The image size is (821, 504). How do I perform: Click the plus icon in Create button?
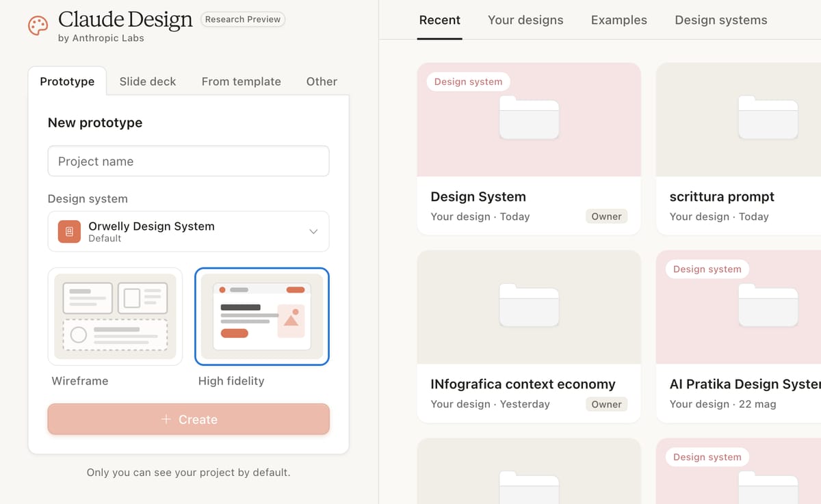(x=166, y=419)
